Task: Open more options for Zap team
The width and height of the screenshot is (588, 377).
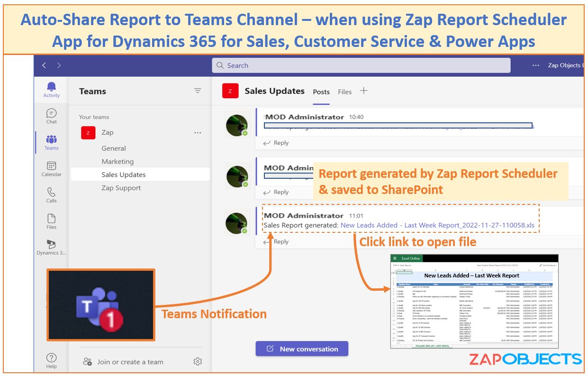Action: pos(198,133)
